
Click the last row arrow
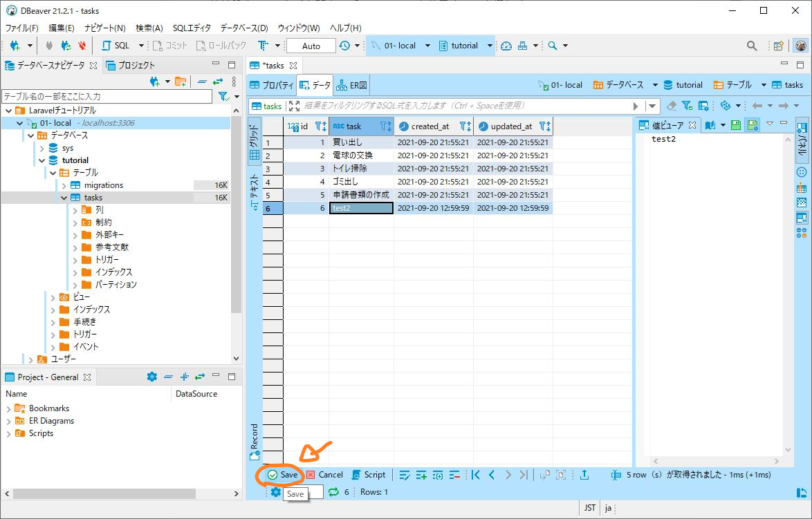pyautogui.click(x=524, y=475)
